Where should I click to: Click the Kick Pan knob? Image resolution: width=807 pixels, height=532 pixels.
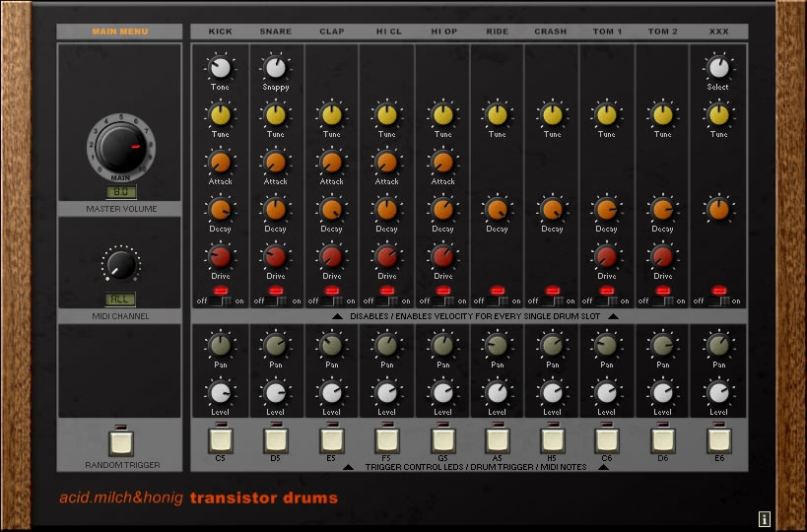pyautogui.click(x=221, y=345)
